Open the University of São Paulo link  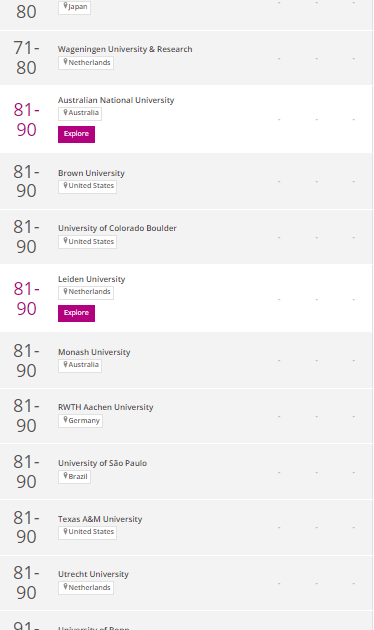coord(102,463)
